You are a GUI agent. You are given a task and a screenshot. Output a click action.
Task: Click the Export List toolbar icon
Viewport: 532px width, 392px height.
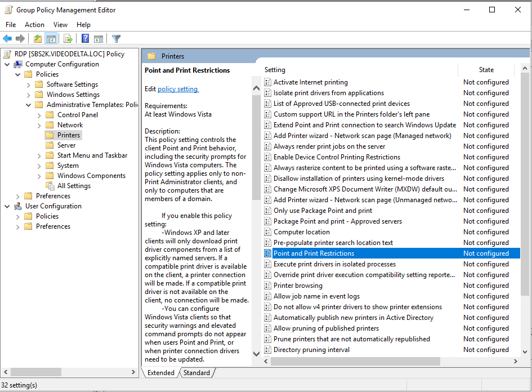point(68,39)
